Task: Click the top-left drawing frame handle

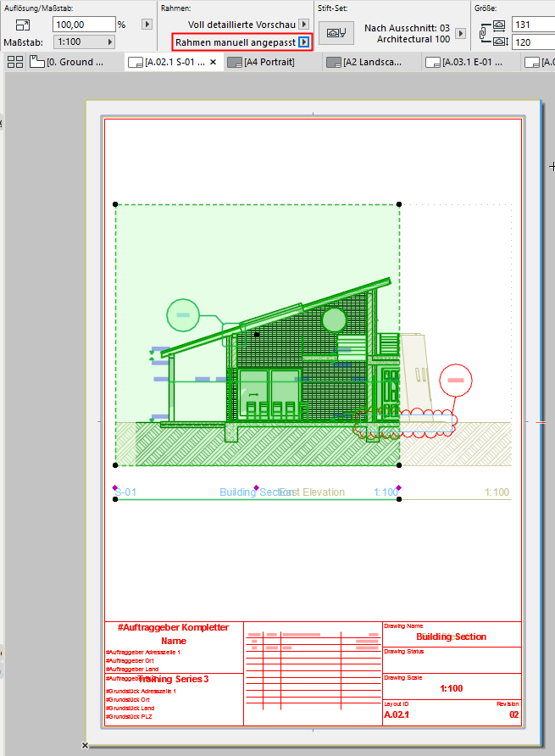Action: tap(115, 204)
